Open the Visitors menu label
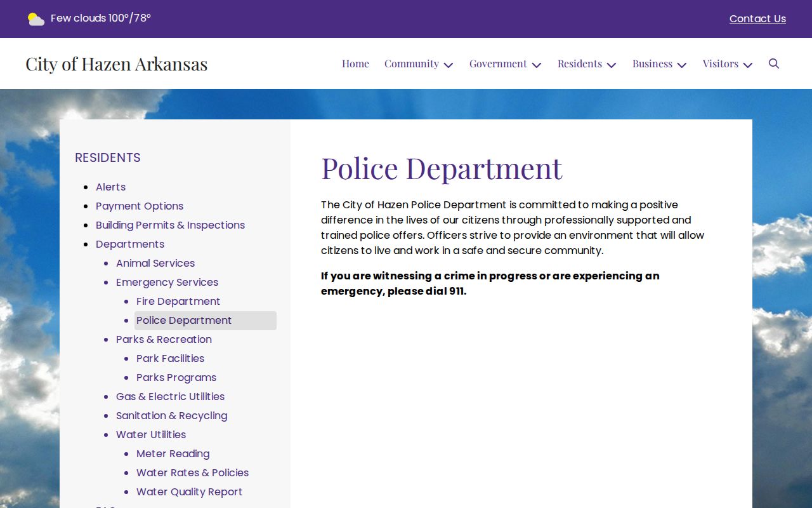Screen dimensions: 812x508 click(721, 63)
